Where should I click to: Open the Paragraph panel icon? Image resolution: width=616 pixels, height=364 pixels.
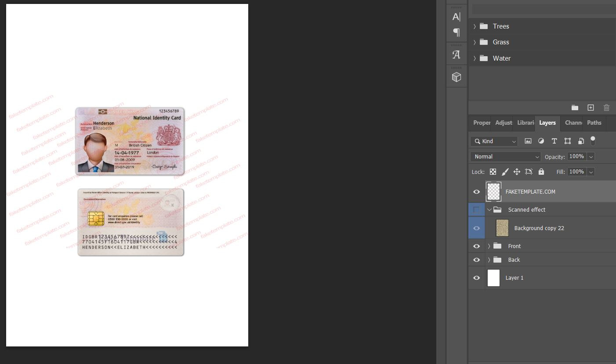point(456,32)
